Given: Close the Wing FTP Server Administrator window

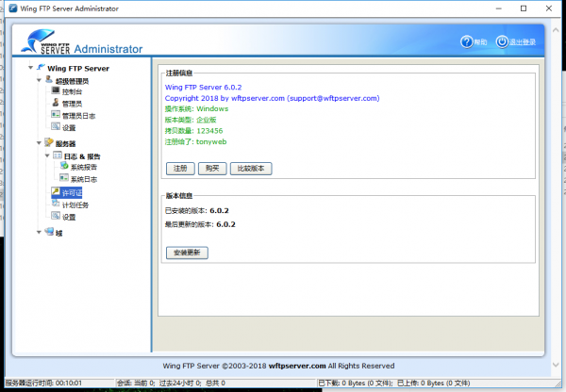Looking at the screenshot, I should [549, 8].
